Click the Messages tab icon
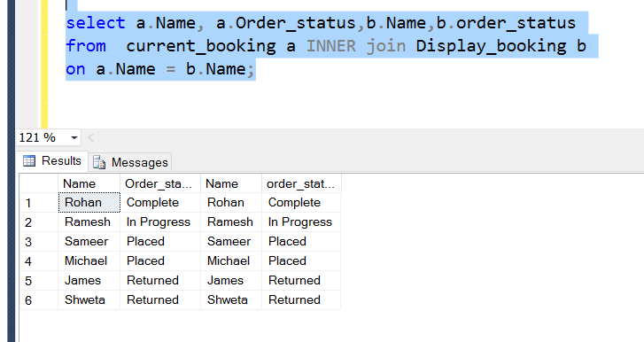This screenshot has width=644, height=342. coord(99,163)
